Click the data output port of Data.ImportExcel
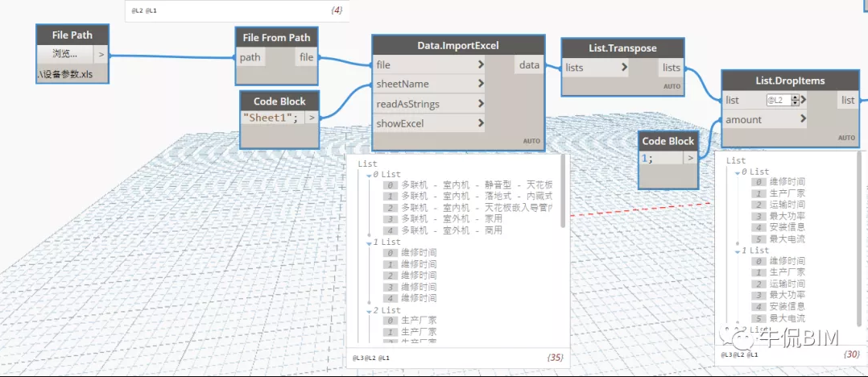The image size is (868, 377). [529, 65]
